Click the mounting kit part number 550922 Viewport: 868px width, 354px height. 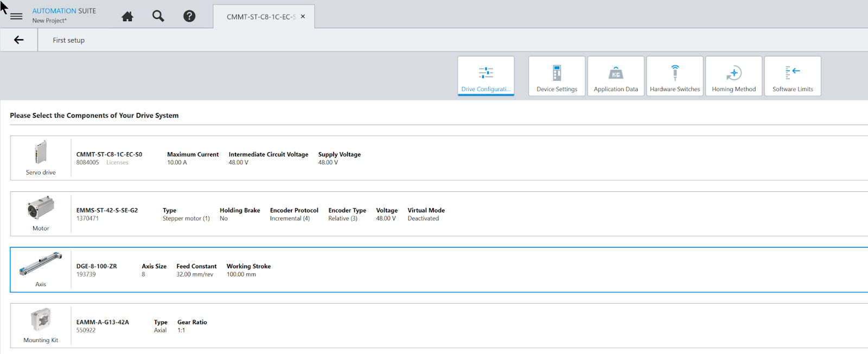coord(86,330)
